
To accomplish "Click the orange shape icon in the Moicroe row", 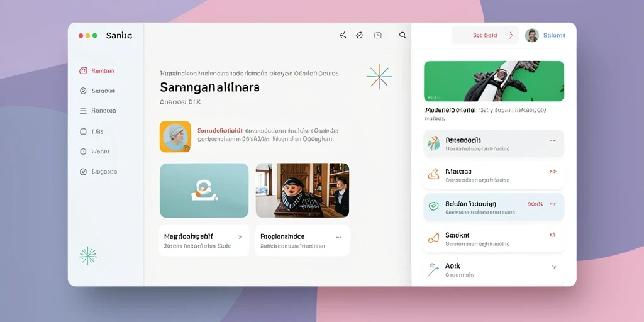I will click(x=434, y=175).
